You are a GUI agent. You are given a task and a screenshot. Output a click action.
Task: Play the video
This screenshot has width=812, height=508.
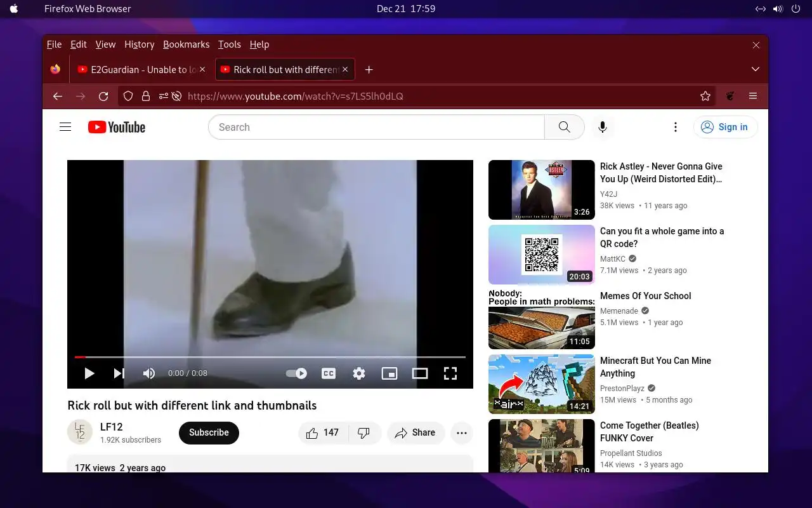(89, 373)
